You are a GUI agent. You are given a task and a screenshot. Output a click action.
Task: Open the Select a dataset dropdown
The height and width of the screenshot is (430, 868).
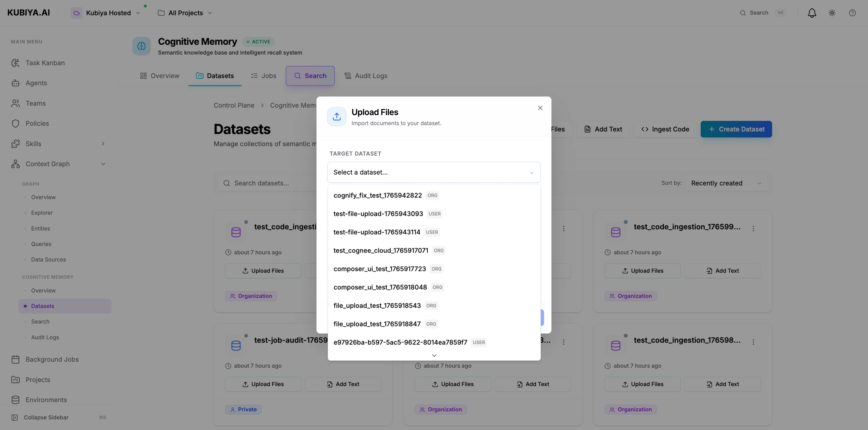tap(434, 172)
